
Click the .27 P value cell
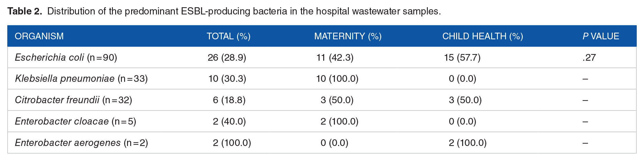click(589, 58)
